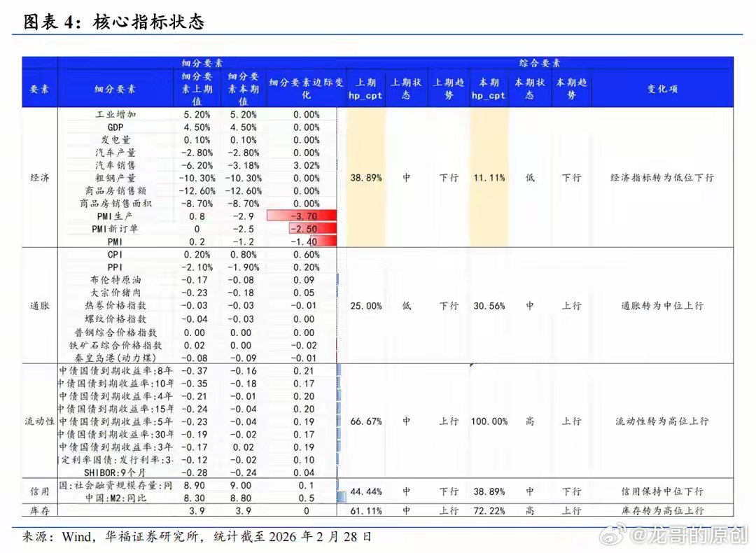The width and height of the screenshot is (756, 553).
Task: Click the 汽车销售 row label
Action: (x=115, y=165)
